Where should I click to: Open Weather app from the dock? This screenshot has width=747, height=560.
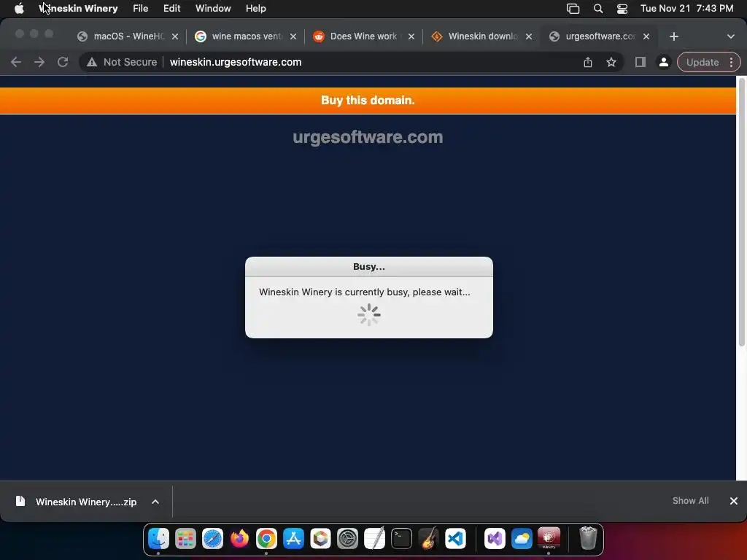(x=522, y=539)
